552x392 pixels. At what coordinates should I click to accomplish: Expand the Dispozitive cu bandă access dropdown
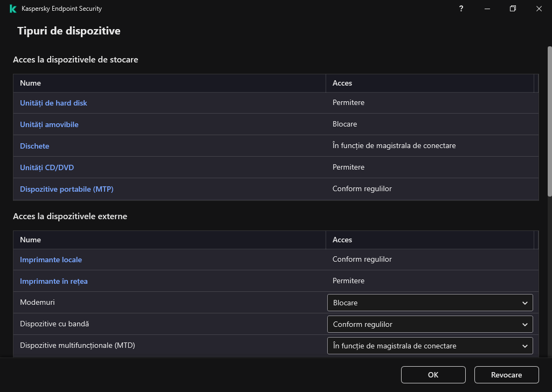430,324
